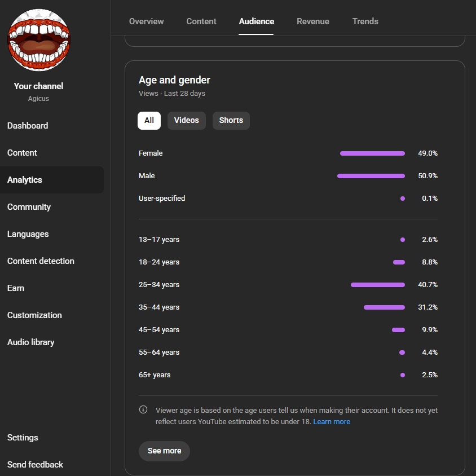Click the '13–17 years' label
476x476 pixels.
159,240
